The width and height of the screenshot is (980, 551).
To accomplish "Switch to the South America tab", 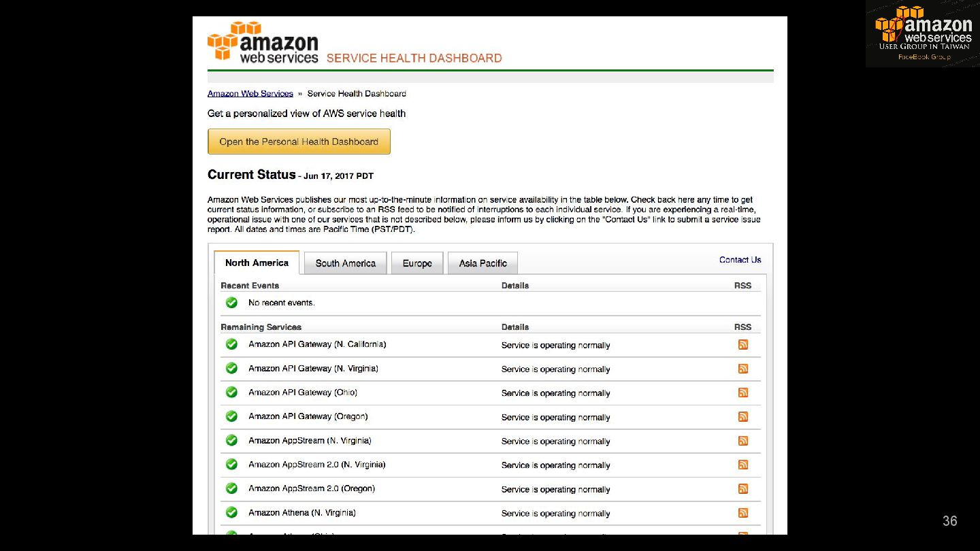I will (345, 263).
